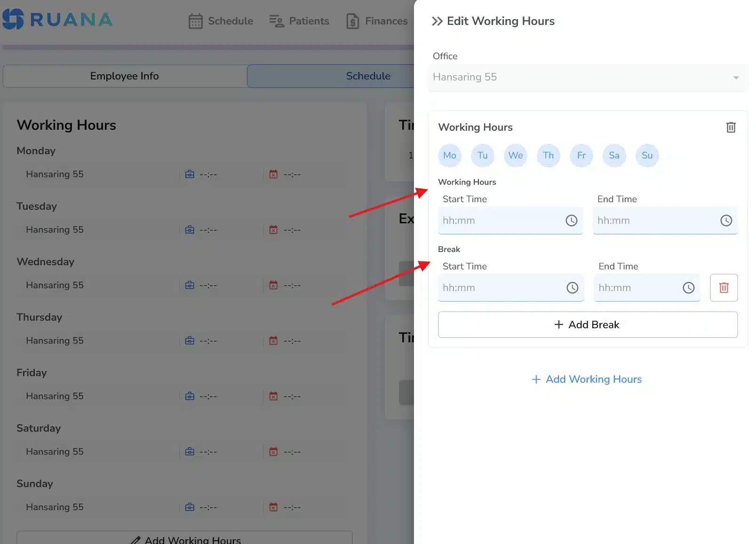Select the Schedule tab
This screenshot has width=756, height=544.
point(368,76)
